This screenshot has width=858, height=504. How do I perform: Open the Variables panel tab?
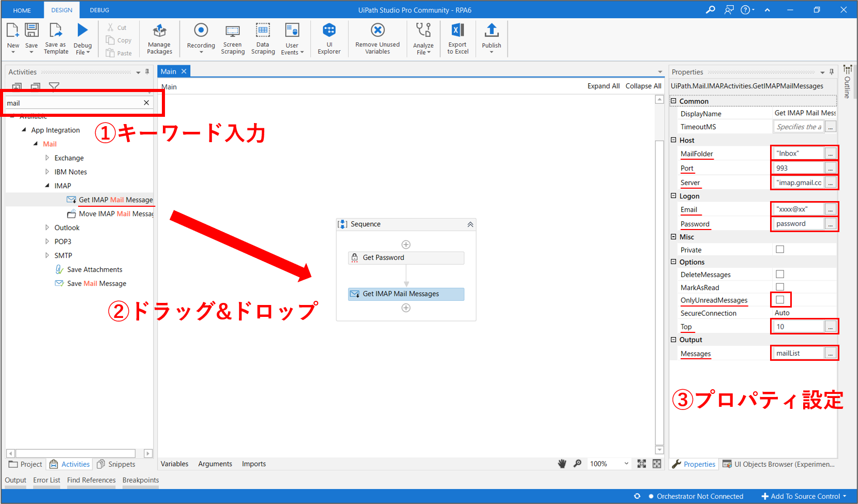(174, 464)
